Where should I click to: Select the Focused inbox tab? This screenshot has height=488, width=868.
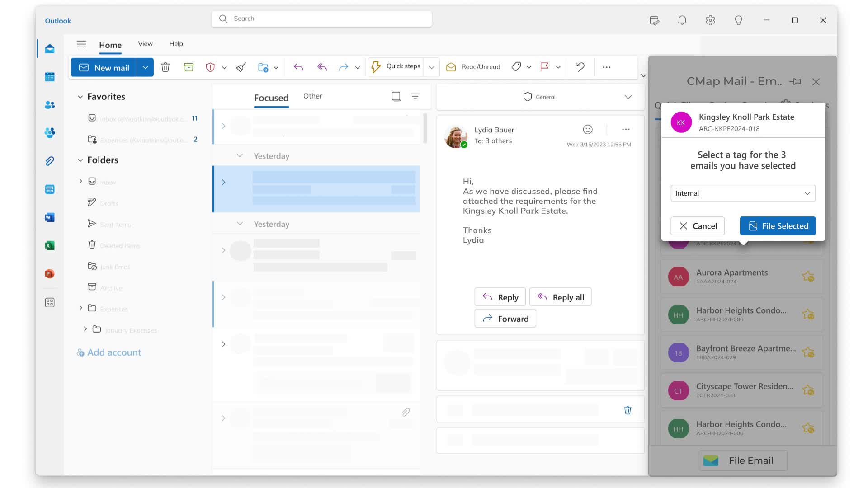pyautogui.click(x=271, y=98)
